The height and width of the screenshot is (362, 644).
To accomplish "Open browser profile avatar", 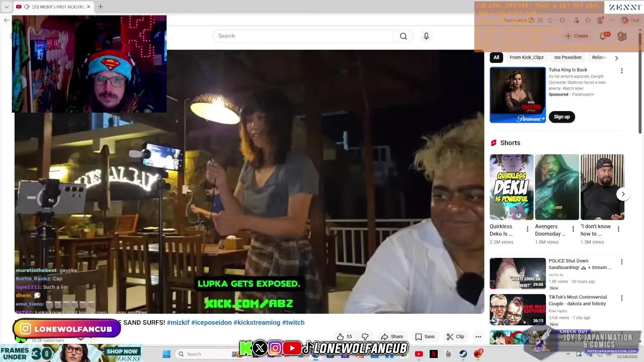I will (x=600, y=20).
